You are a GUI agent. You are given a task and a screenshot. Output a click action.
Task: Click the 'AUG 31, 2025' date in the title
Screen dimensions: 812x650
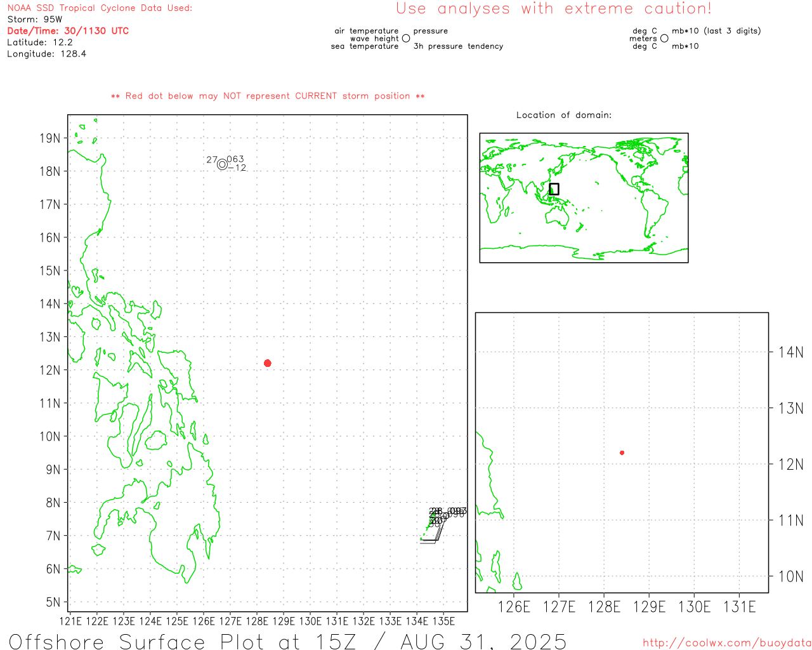tap(484, 641)
